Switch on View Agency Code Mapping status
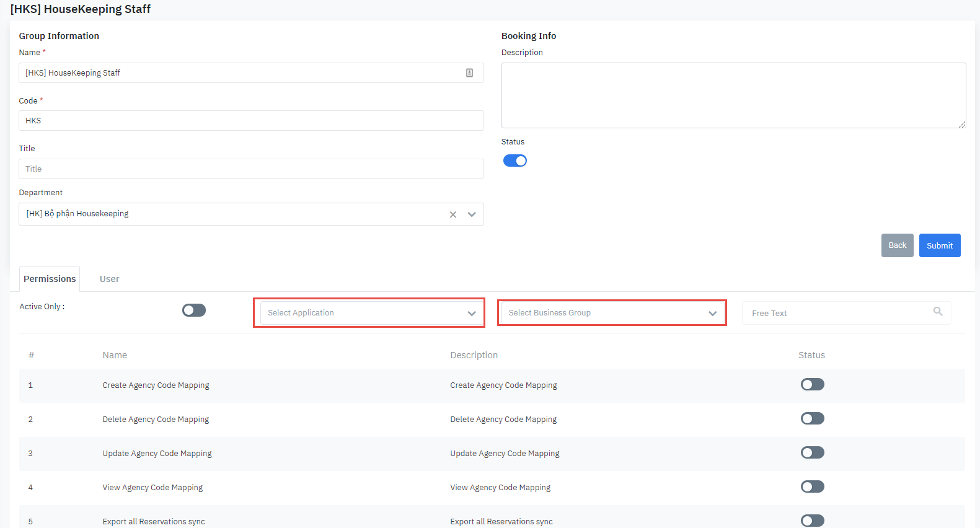 coord(812,487)
